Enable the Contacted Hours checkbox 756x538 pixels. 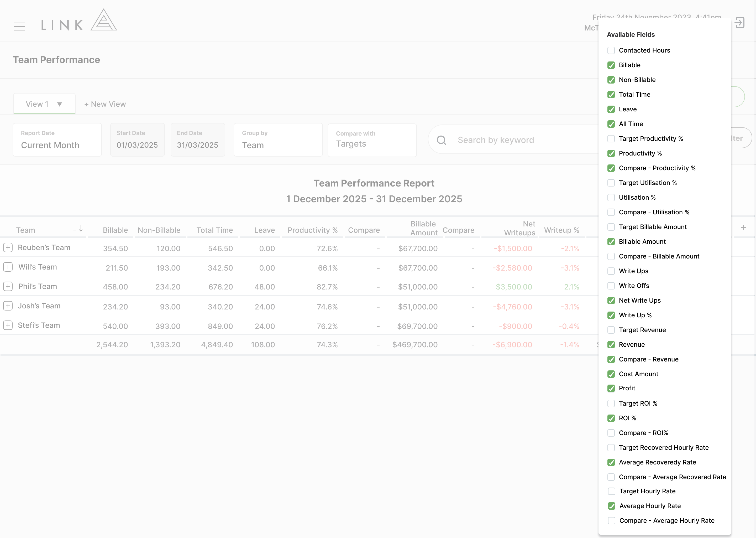611,50
